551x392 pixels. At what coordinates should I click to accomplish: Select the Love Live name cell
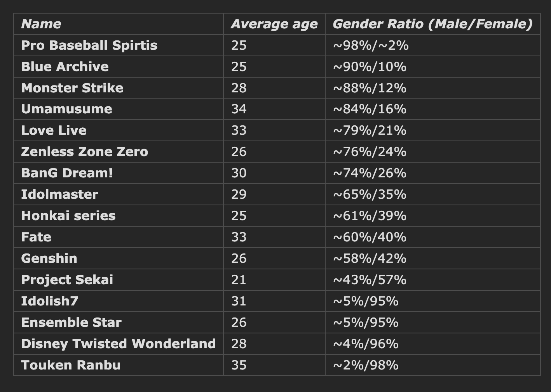pos(54,130)
